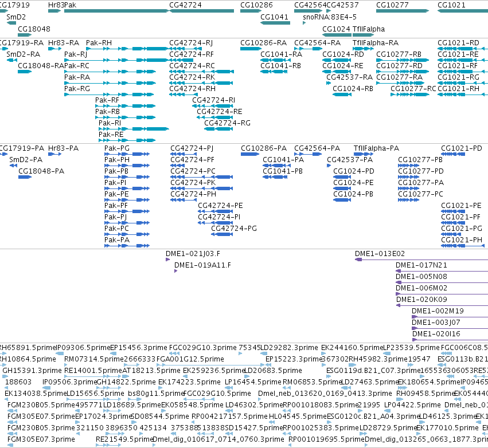Click transcript CG10277-RC
The height and width of the screenshot is (448, 488).
tap(413, 89)
